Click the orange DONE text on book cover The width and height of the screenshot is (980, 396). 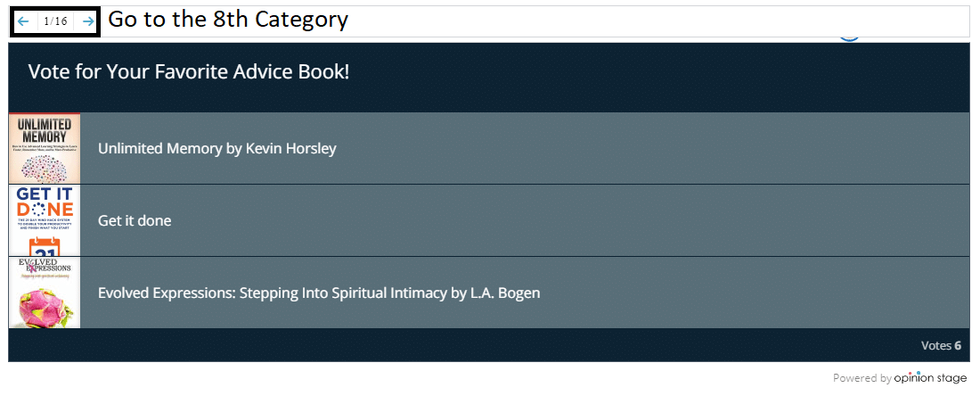point(45,210)
